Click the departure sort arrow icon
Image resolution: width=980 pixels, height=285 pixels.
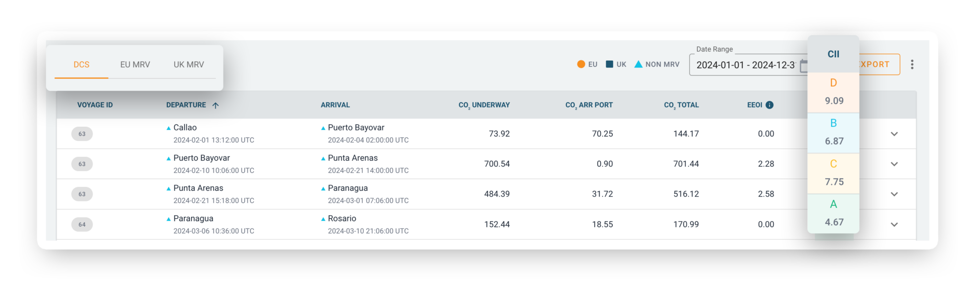point(215,105)
